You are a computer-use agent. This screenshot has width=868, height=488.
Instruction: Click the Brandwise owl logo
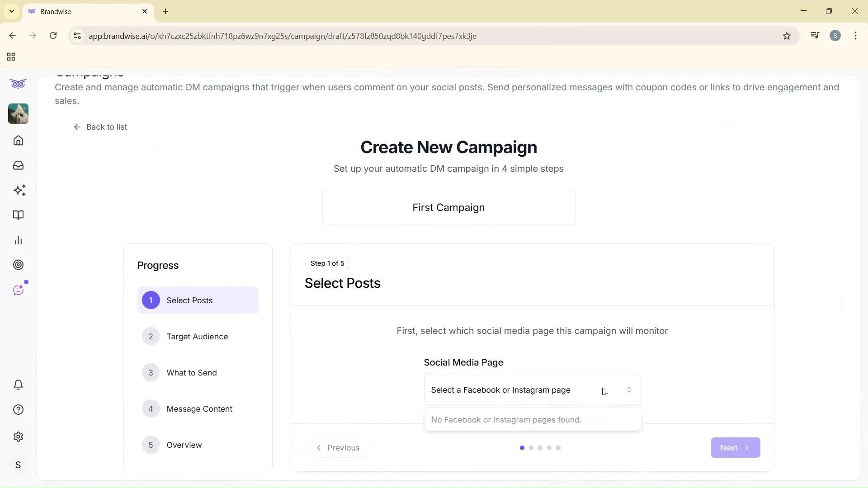tap(18, 84)
